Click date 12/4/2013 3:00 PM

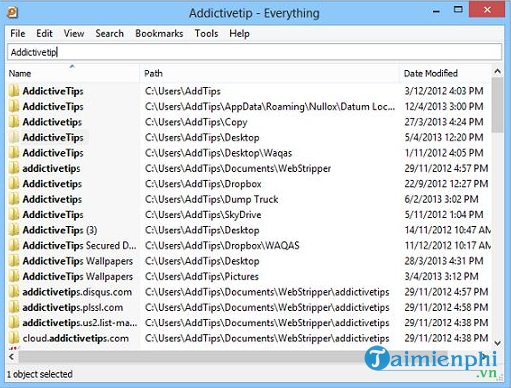(x=444, y=107)
